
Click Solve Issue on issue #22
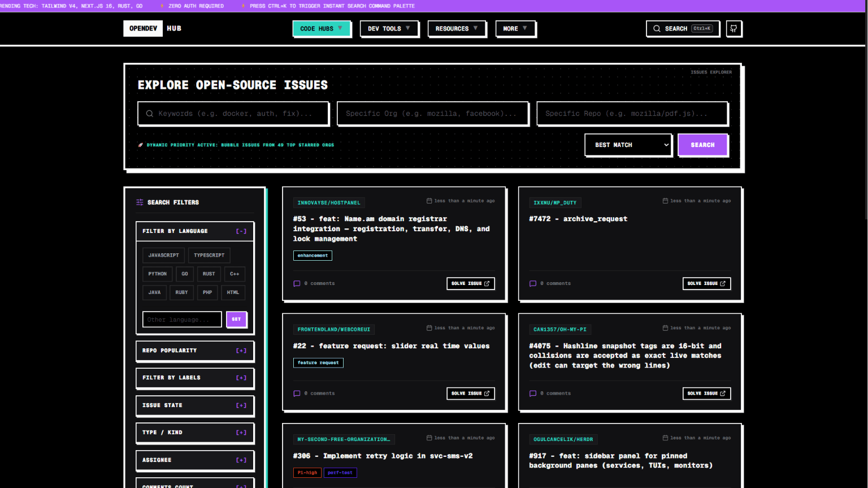[470, 394]
